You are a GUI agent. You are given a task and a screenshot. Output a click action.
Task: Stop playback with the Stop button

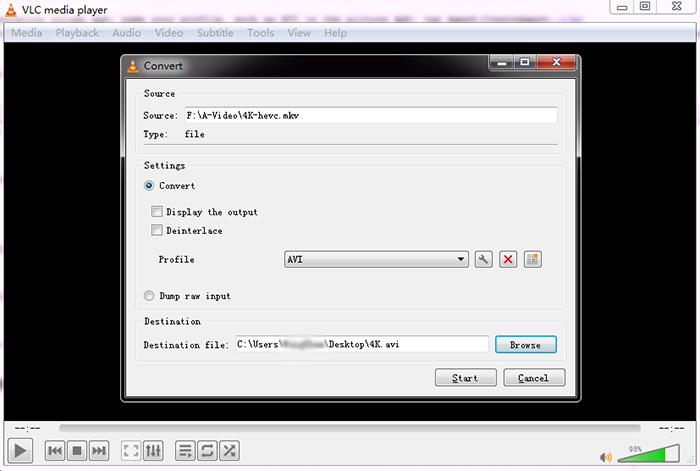pos(77,451)
